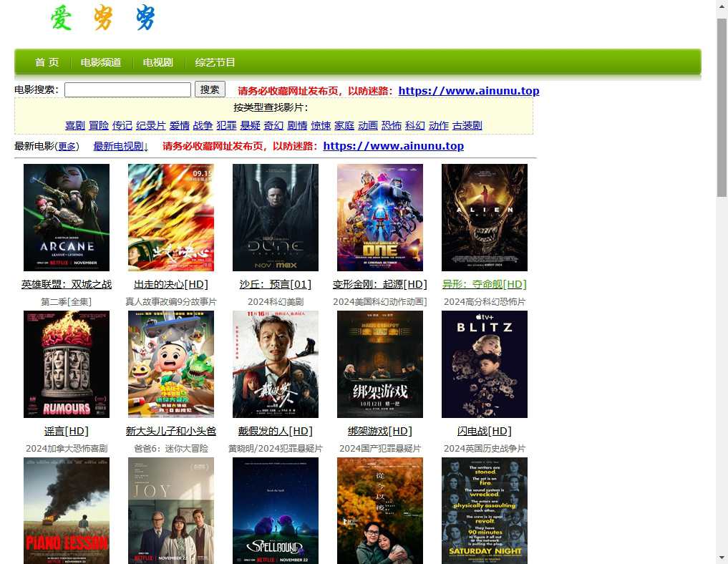The height and width of the screenshot is (564, 728).
Task: Open the Spellbound poster thumbnail
Action: coord(276,510)
